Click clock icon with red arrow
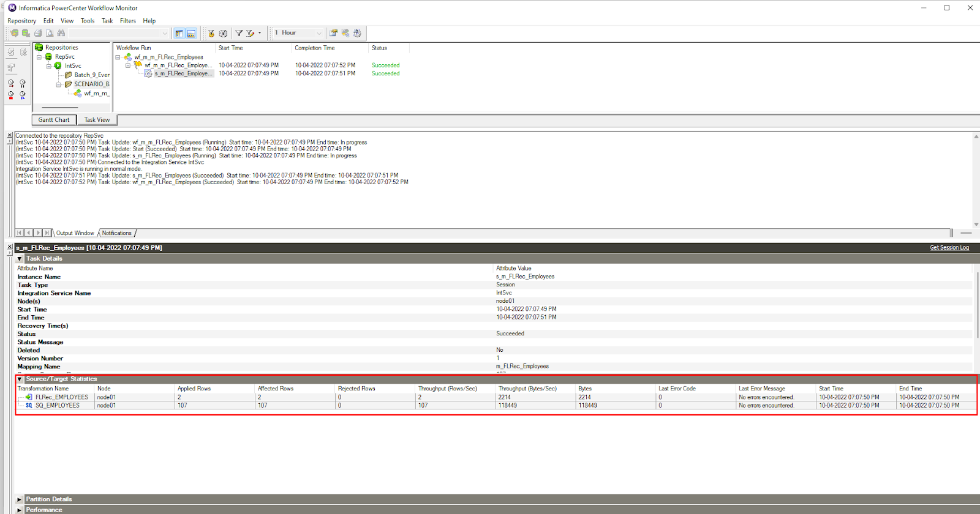The width and height of the screenshot is (980, 514). [11, 83]
